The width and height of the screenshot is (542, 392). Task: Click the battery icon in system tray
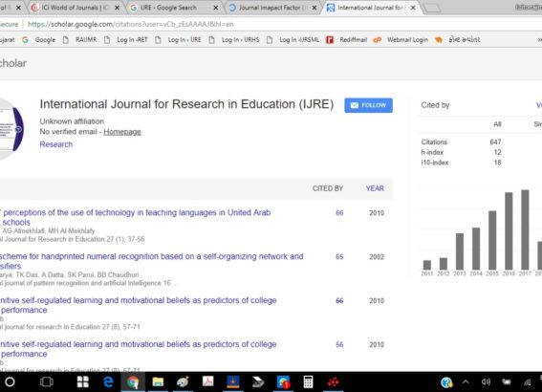tap(507, 382)
